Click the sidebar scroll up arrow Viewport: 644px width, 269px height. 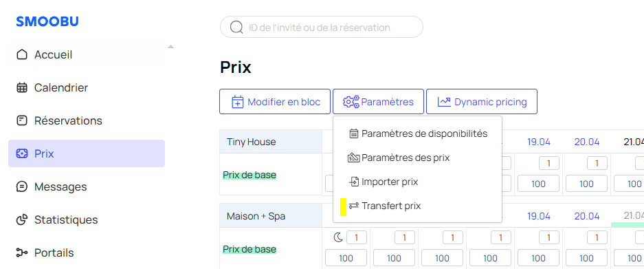tap(171, 47)
